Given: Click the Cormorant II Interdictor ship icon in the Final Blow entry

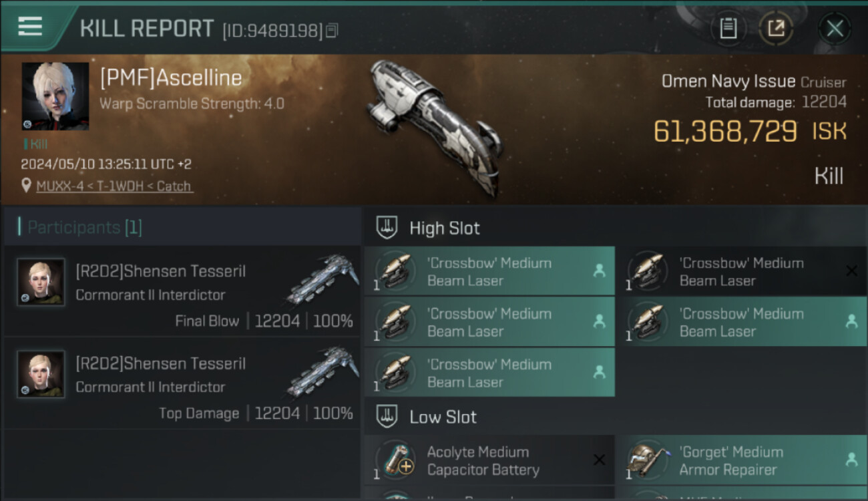Looking at the screenshot, I should pyautogui.click(x=322, y=279).
